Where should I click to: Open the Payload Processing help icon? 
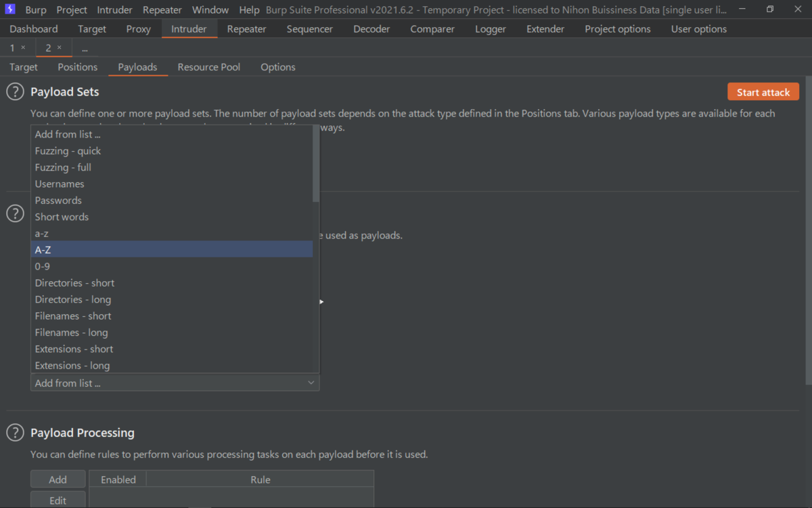[x=15, y=432]
